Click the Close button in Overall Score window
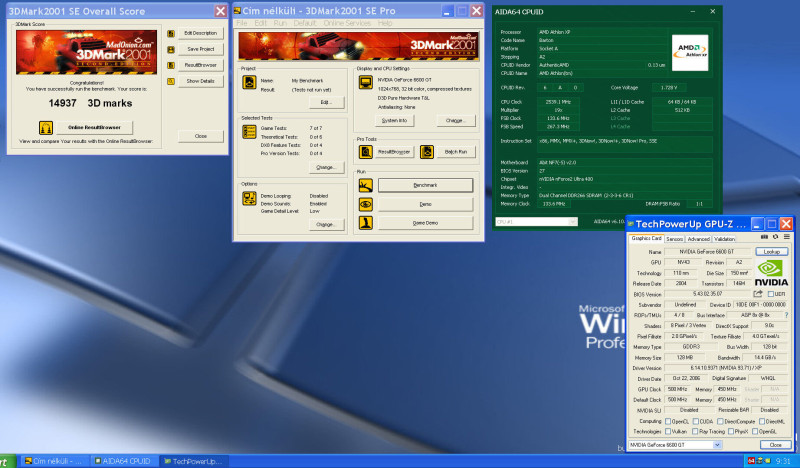The image size is (800, 468). click(x=201, y=136)
